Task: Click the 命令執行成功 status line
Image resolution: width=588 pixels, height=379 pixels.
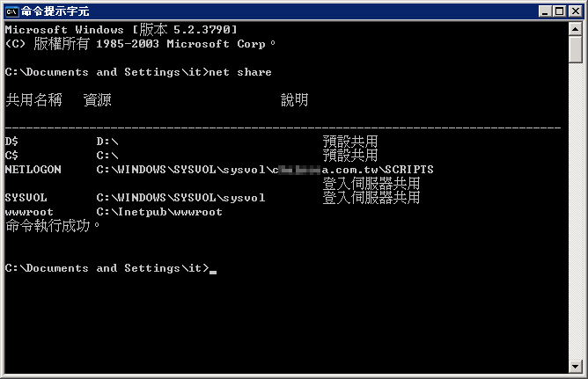Action: pyautogui.click(x=53, y=226)
